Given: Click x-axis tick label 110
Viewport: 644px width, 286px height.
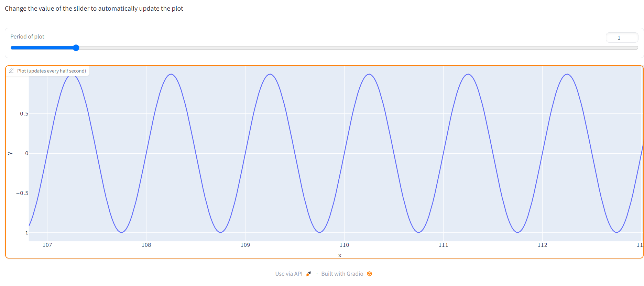Looking at the screenshot, I should [344, 245].
